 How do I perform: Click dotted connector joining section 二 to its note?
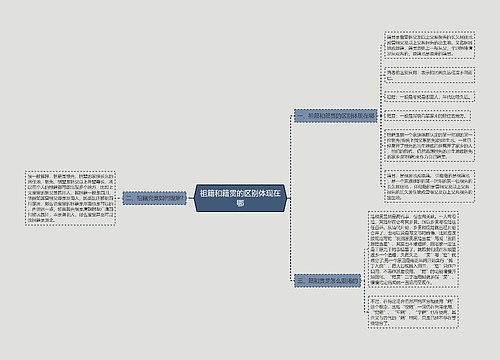tap(119, 198)
